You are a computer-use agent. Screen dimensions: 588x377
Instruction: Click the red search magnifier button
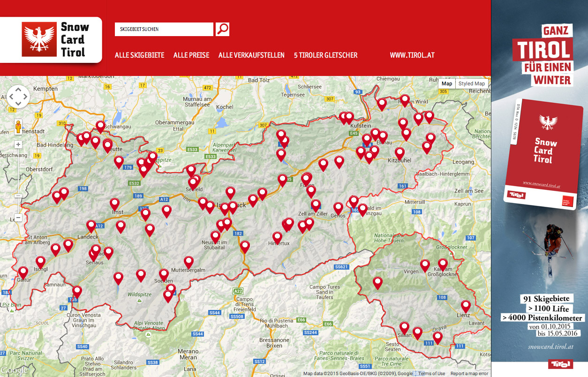coord(222,29)
